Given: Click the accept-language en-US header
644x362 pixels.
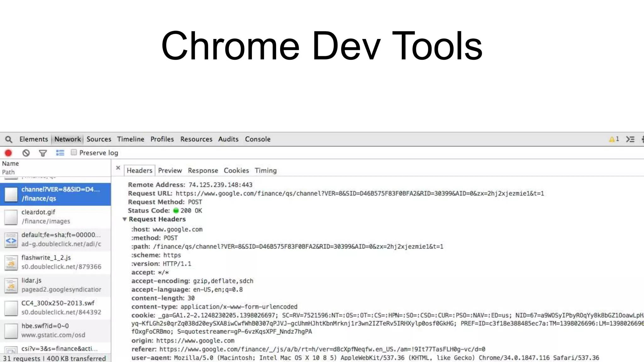Looking at the screenshot, I should pos(187,289).
